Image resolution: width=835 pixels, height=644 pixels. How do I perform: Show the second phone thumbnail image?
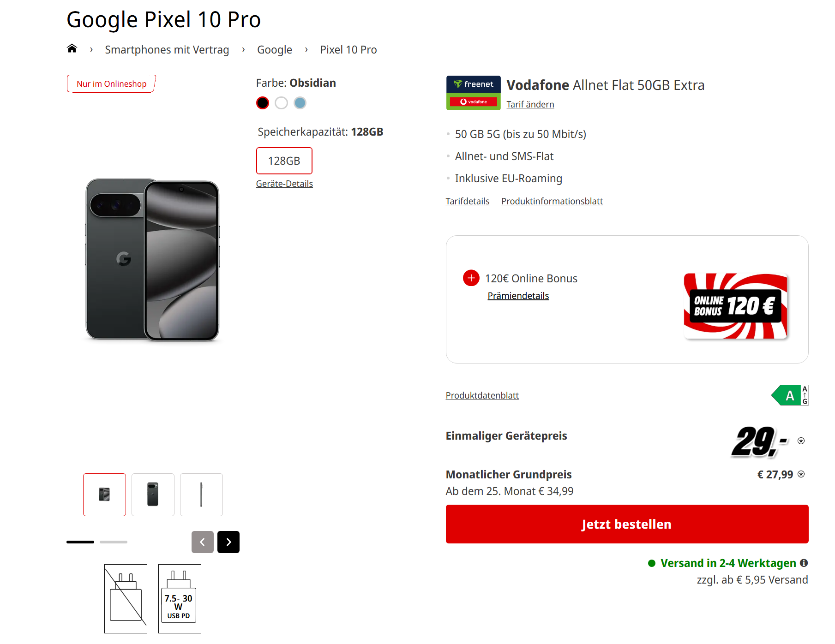point(153,495)
